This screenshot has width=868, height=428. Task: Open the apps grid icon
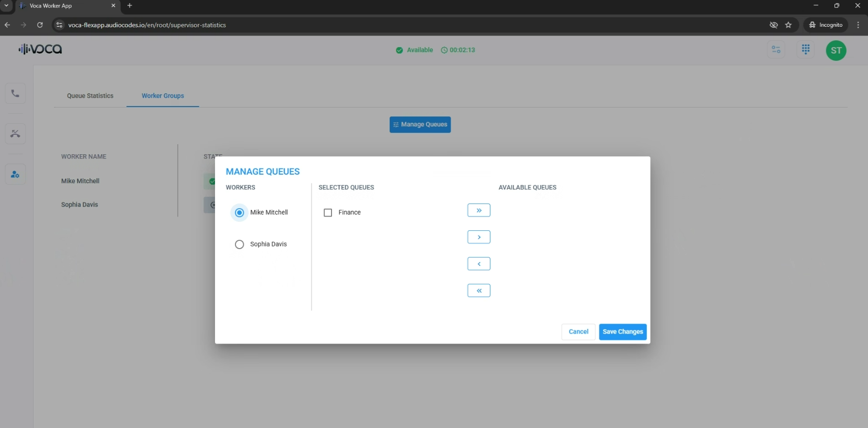806,49
